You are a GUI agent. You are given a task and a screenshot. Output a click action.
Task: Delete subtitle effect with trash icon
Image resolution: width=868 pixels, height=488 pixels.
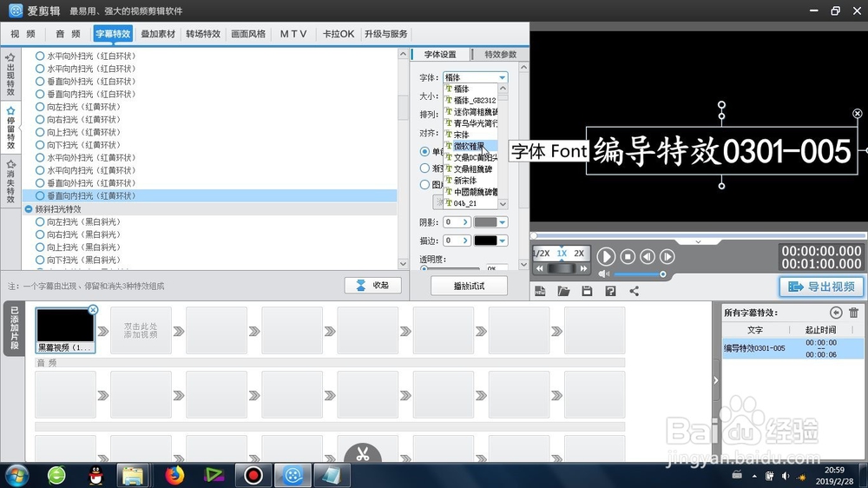click(x=853, y=313)
